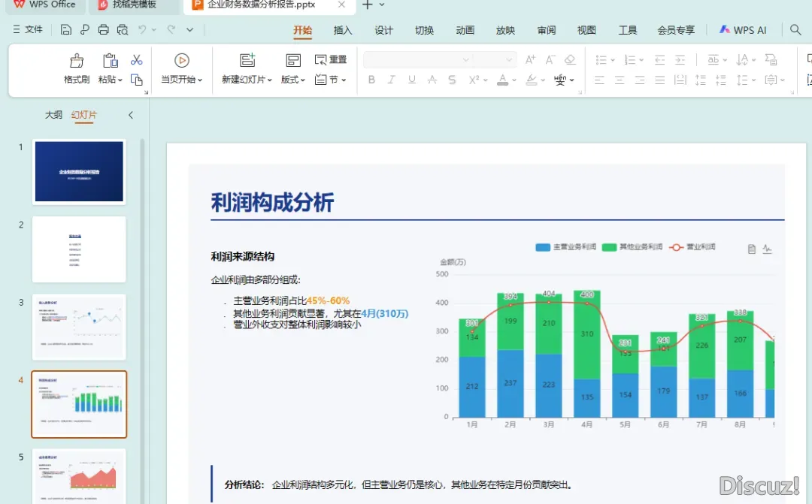Apply font color with the A swatch
The height and width of the screenshot is (504, 812).
[502, 80]
